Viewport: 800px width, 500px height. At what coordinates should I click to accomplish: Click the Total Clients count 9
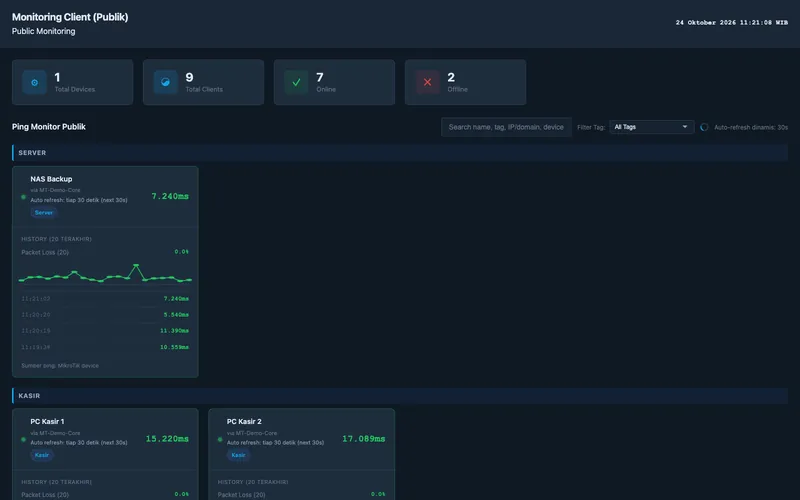[189, 77]
